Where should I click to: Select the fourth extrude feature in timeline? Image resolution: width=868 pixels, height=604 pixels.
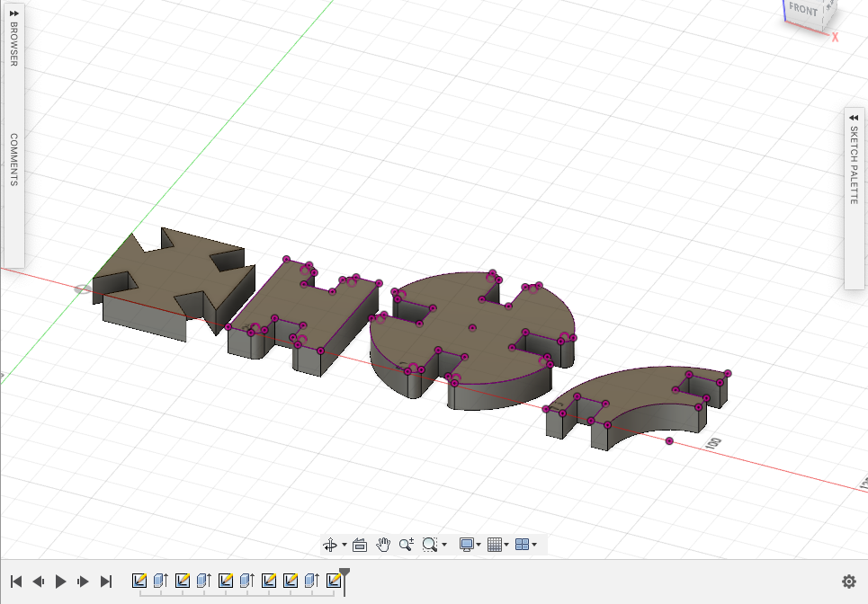click(x=311, y=581)
